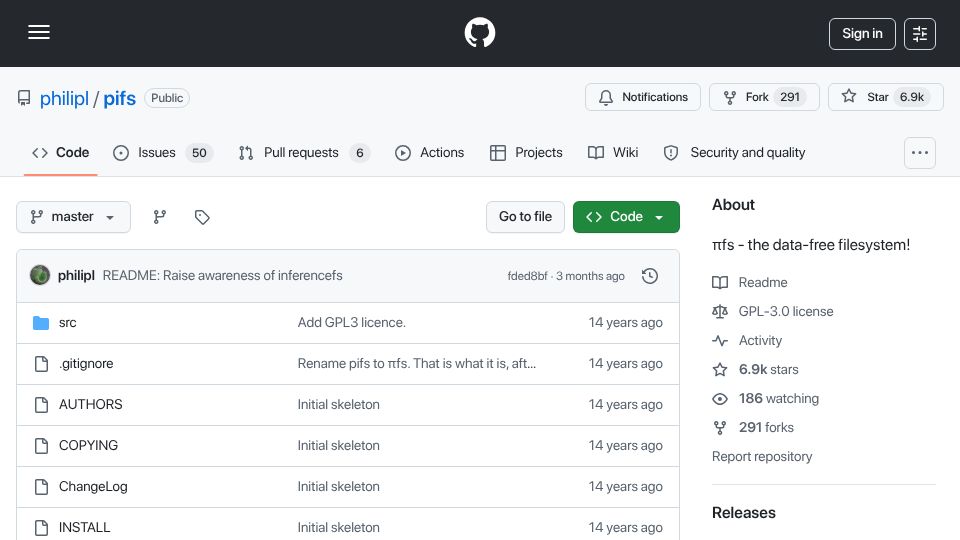Screen dimensions: 960x540
Task: Open the Wiki tab
Action: coord(613,152)
